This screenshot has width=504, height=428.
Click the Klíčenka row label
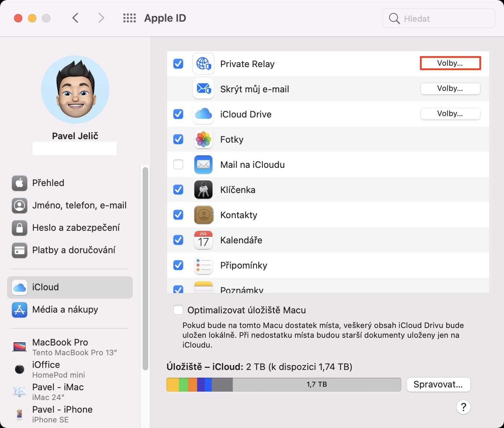[x=238, y=190]
